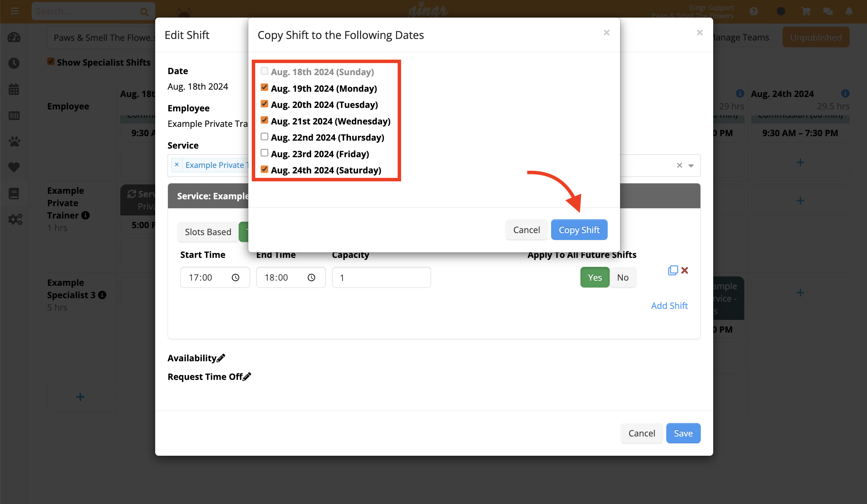
Task: Open the service dropdown caret
Action: (x=691, y=165)
